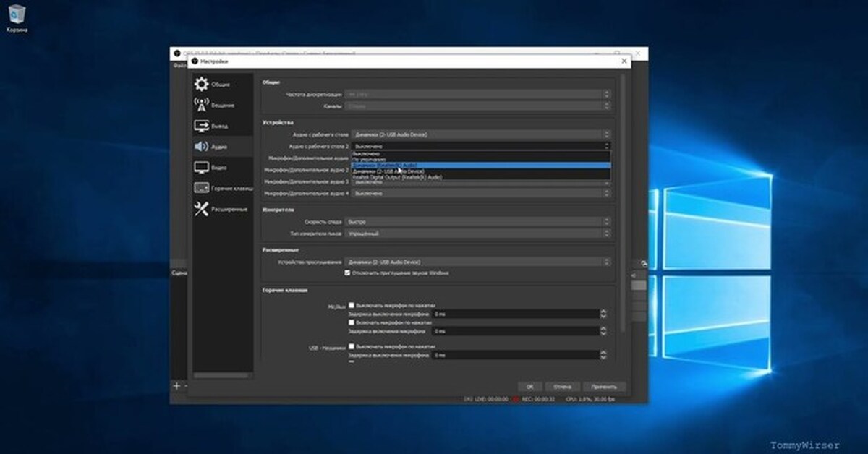Viewport: 868px width, 454px height.
Task: Click the settings sidebar horizontal scrollbar
Action: (221, 376)
